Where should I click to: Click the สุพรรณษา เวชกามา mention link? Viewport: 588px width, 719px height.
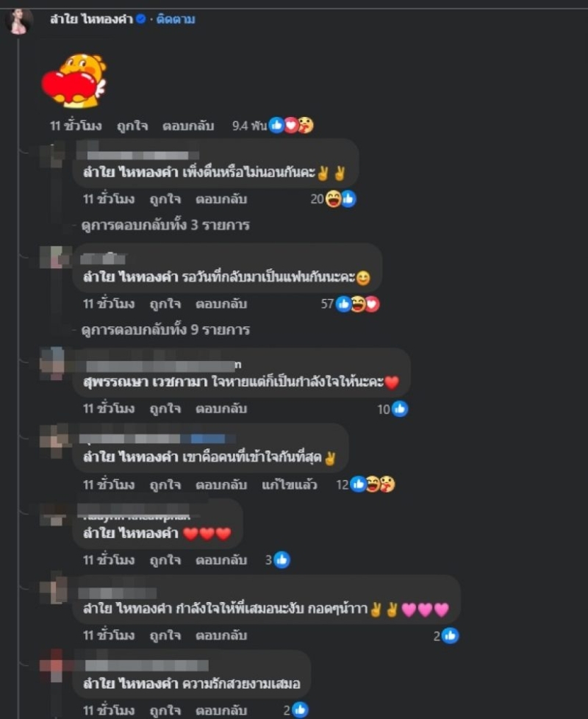pos(145,382)
